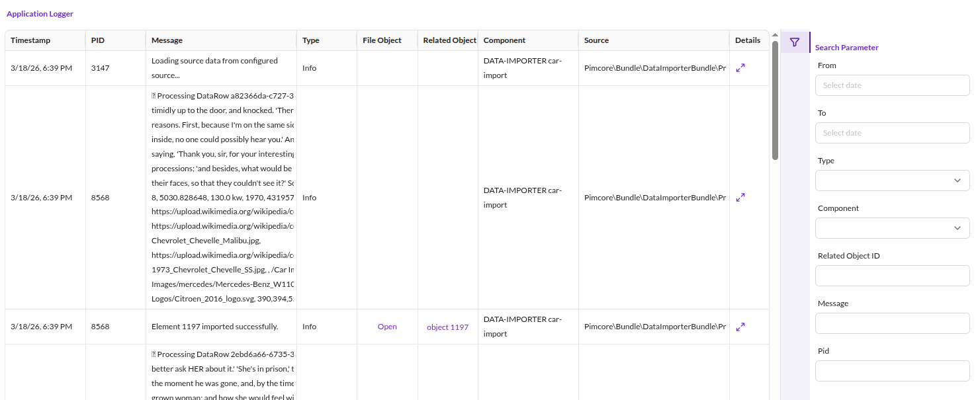Expand details of Processing DataRow a82366da row
Viewport: 980px width, 400px height.
[x=740, y=198]
